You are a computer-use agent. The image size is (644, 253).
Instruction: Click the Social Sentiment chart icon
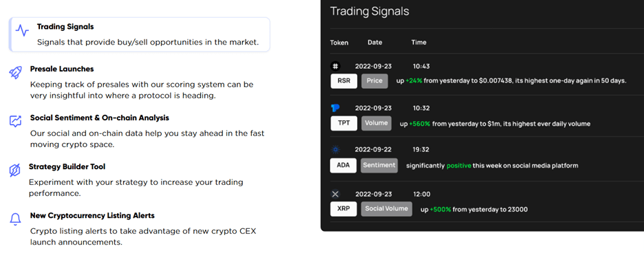click(15, 122)
